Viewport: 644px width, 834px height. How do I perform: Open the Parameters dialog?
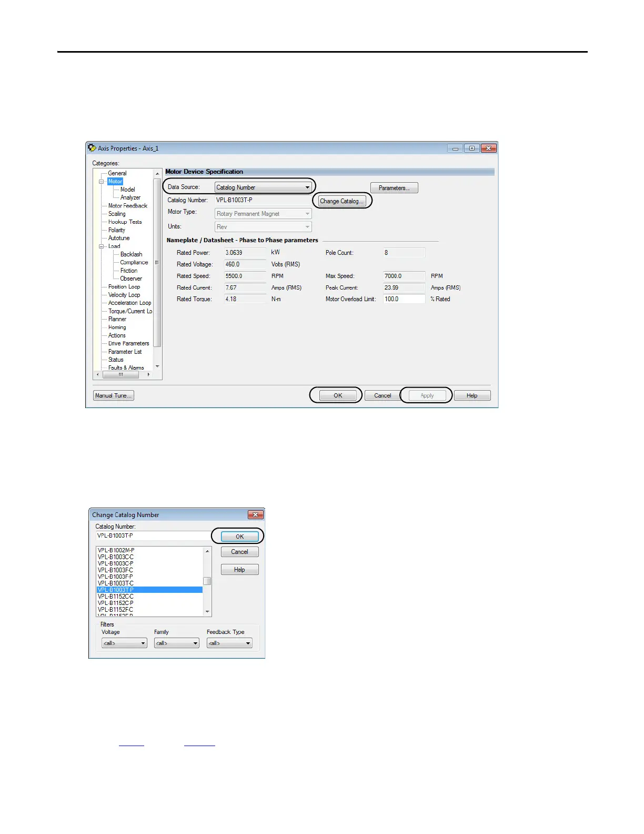[394, 188]
